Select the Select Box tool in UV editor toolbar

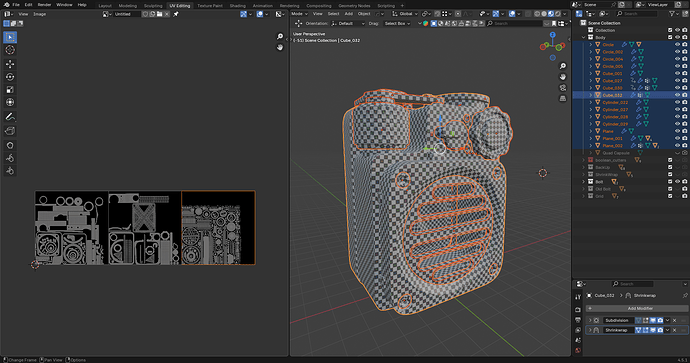pos(10,37)
